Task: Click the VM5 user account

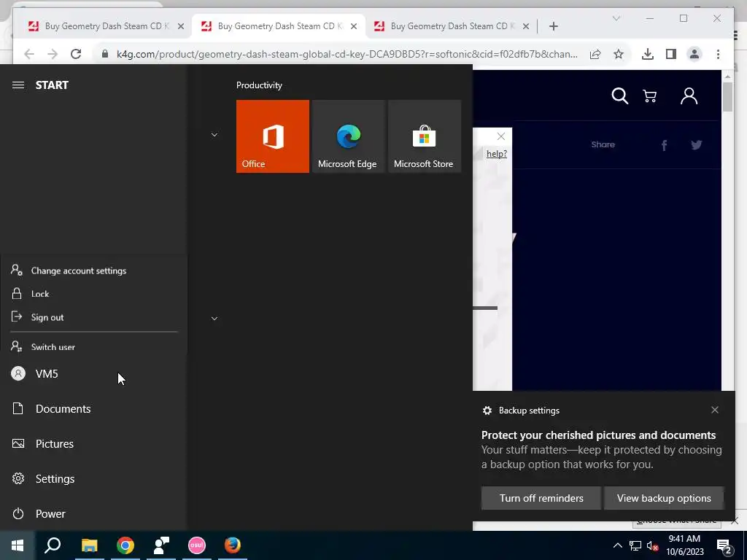Action: pyautogui.click(x=93, y=374)
